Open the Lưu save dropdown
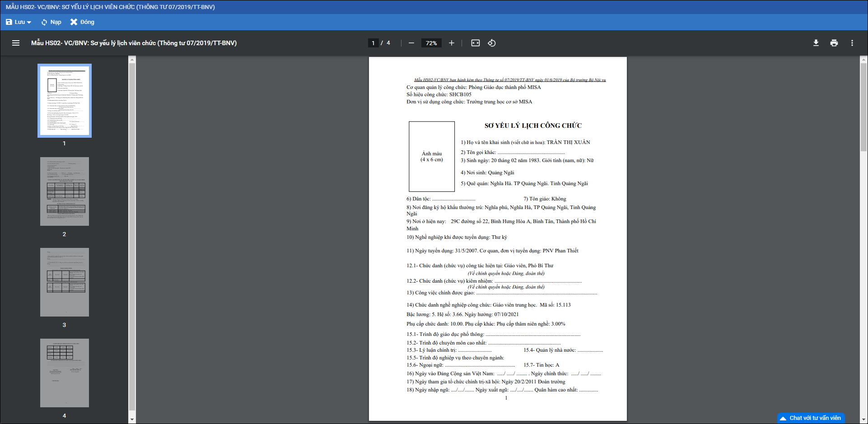The width and height of the screenshot is (868, 424). coord(19,22)
